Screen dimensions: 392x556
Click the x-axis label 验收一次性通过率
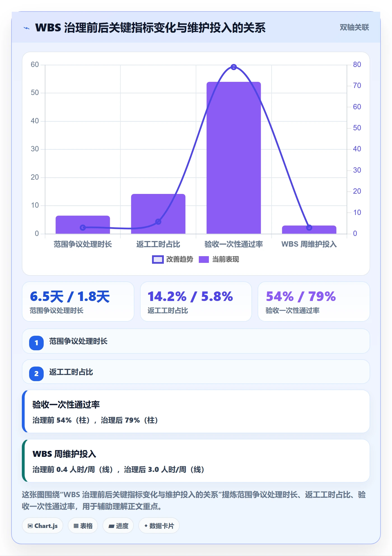[234, 244]
